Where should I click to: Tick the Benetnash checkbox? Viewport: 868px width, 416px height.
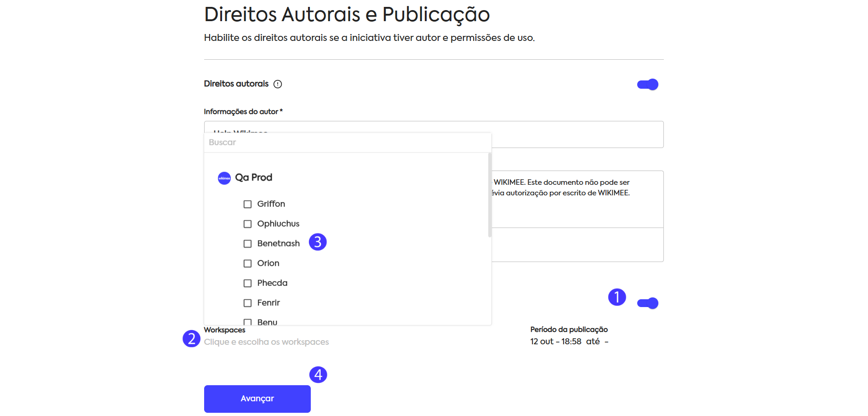click(x=247, y=244)
